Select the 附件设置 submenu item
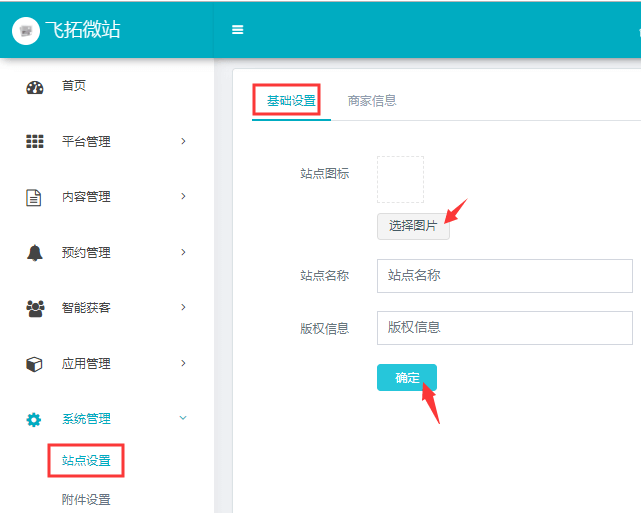Viewport: 641px width, 513px height. click(x=86, y=500)
